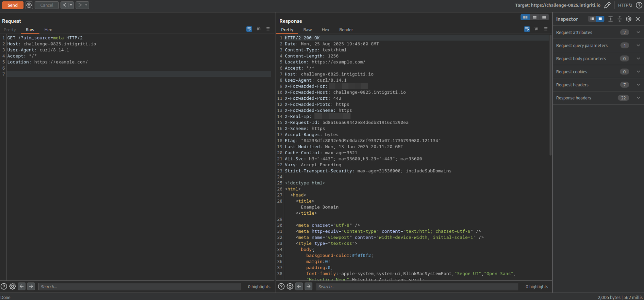The image size is (644, 300).
Task: Click HTTP/2 protocol label
Action: [x=625, y=5]
